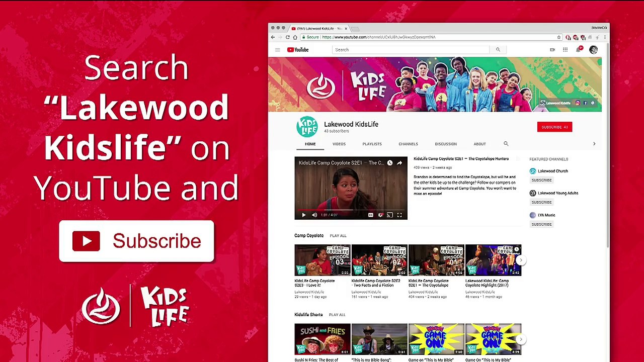
Task: Open the Playlists tab
Action: 372,144
